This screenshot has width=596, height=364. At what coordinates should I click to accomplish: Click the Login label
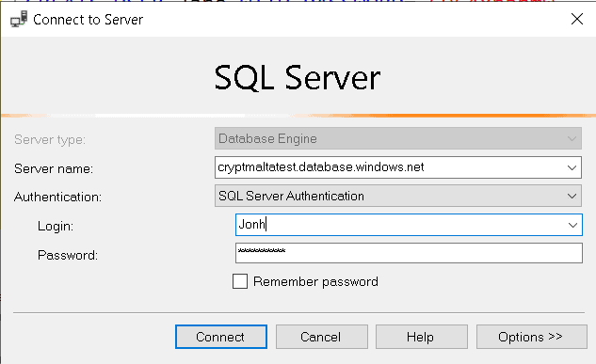56,227
